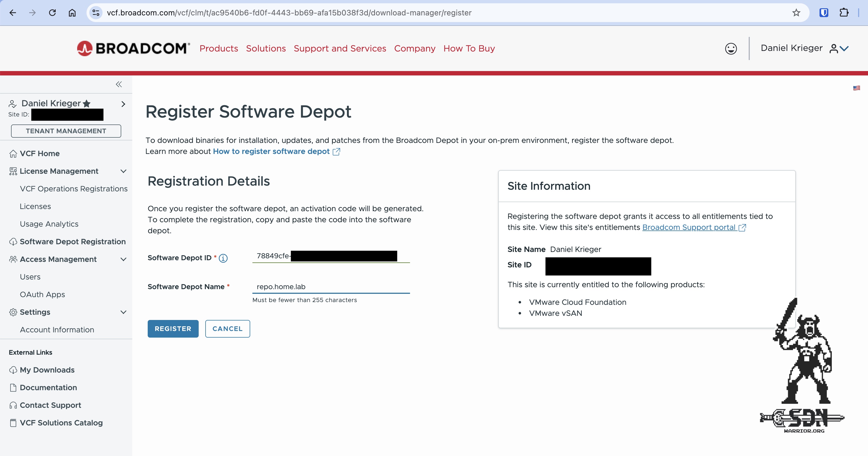Screen dimensions: 868x456
Task: Collapse the left sidebar navigation
Action: click(119, 84)
